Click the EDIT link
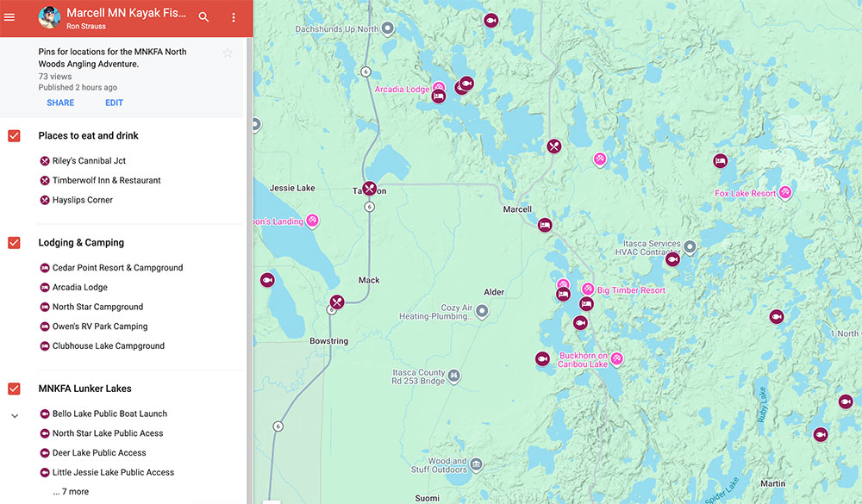The width and height of the screenshot is (862, 504). [x=114, y=103]
